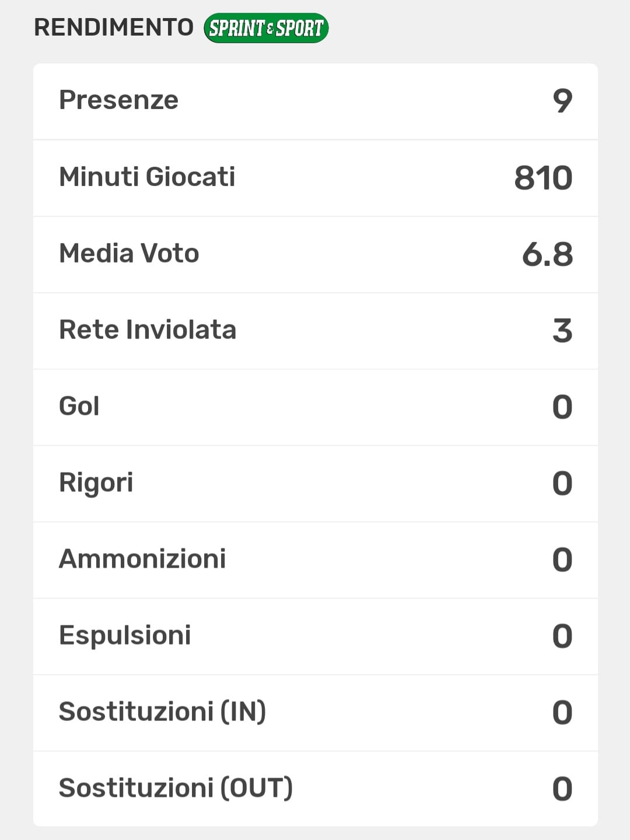Tap the 6.8 average rating value
This screenshot has width=630, height=840.
point(547,255)
